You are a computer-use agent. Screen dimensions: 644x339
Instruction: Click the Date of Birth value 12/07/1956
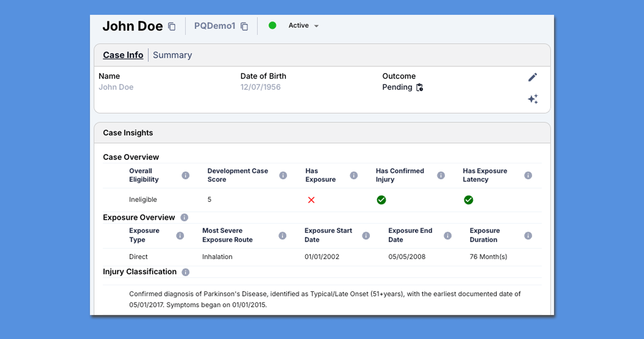coord(260,87)
